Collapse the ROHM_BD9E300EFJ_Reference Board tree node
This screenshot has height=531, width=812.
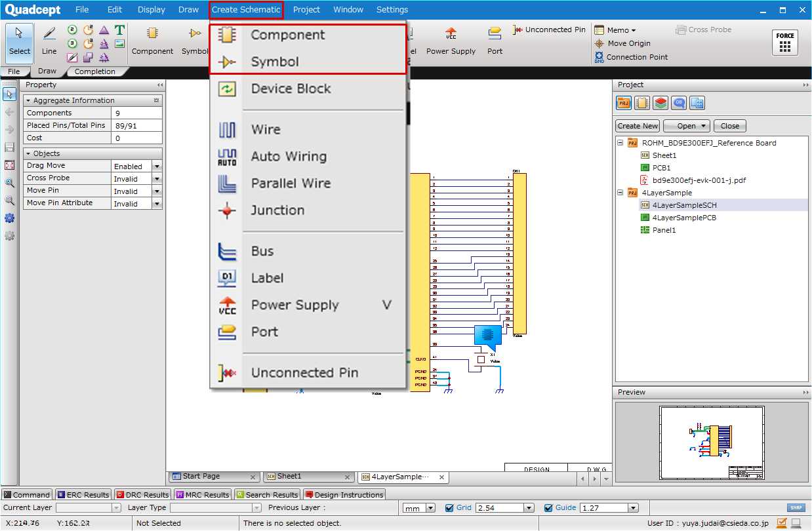coord(620,143)
